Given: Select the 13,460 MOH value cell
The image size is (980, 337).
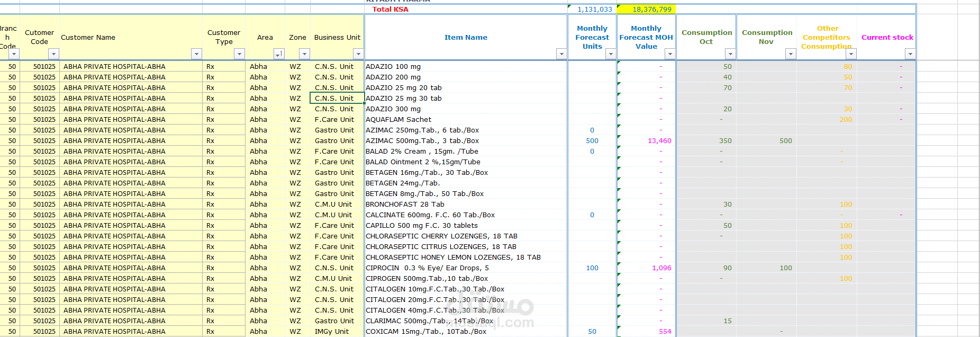Looking at the screenshot, I should [x=647, y=141].
